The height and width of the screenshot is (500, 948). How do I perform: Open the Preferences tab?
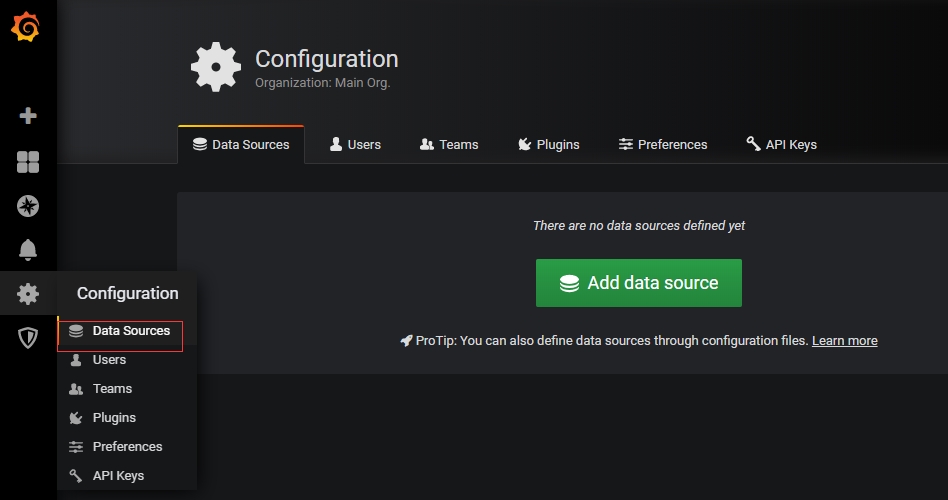[x=662, y=145]
